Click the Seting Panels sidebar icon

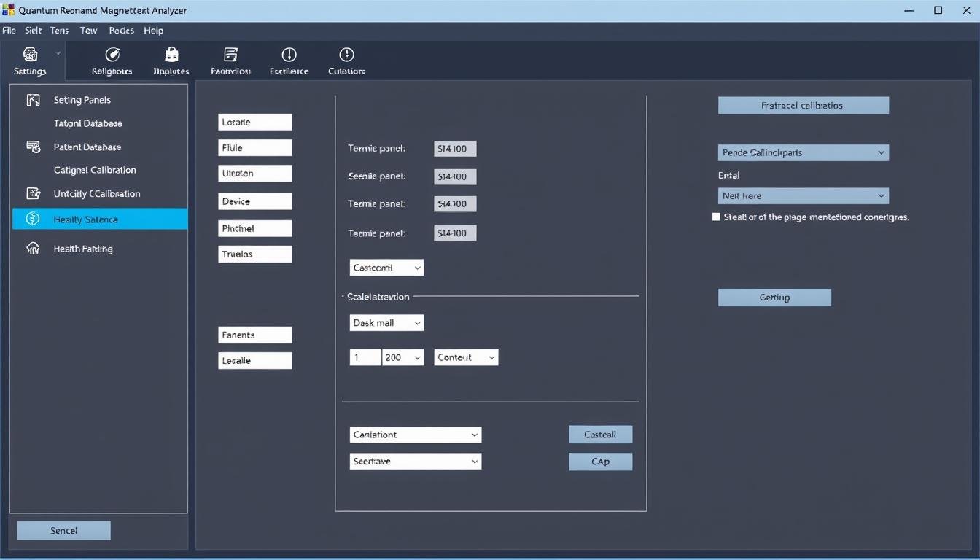pyautogui.click(x=33, y=100)
